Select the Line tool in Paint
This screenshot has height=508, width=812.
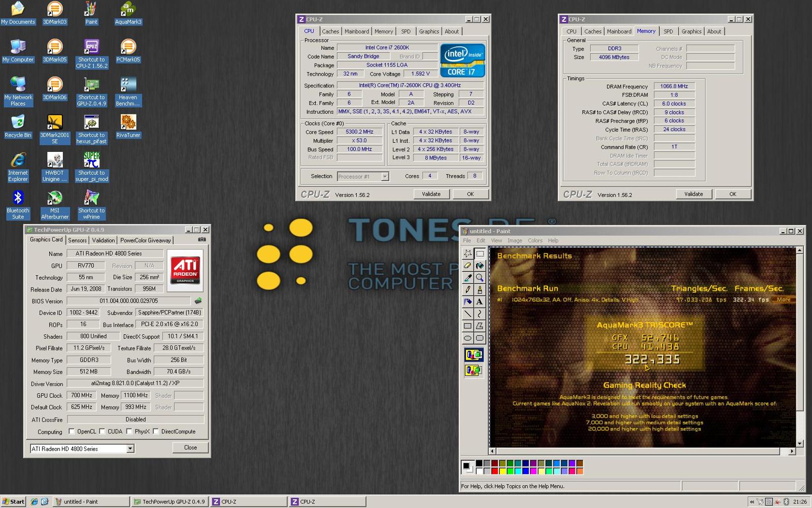(467, 314)
